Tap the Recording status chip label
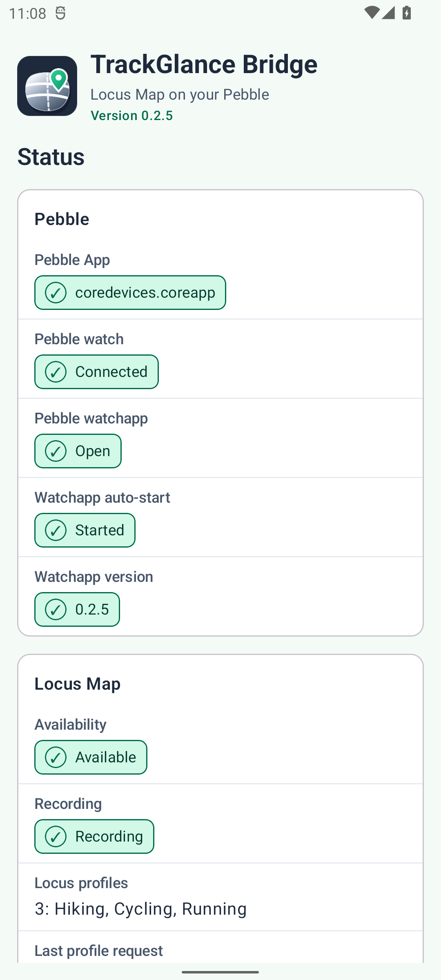 [109, 837]
